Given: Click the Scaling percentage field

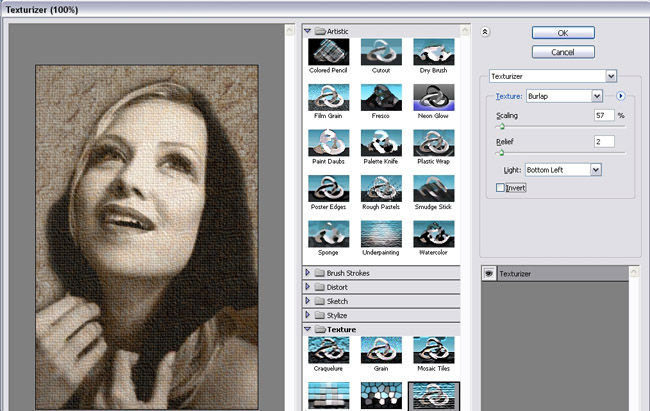Looking at the screenshot, I should 604,115.
